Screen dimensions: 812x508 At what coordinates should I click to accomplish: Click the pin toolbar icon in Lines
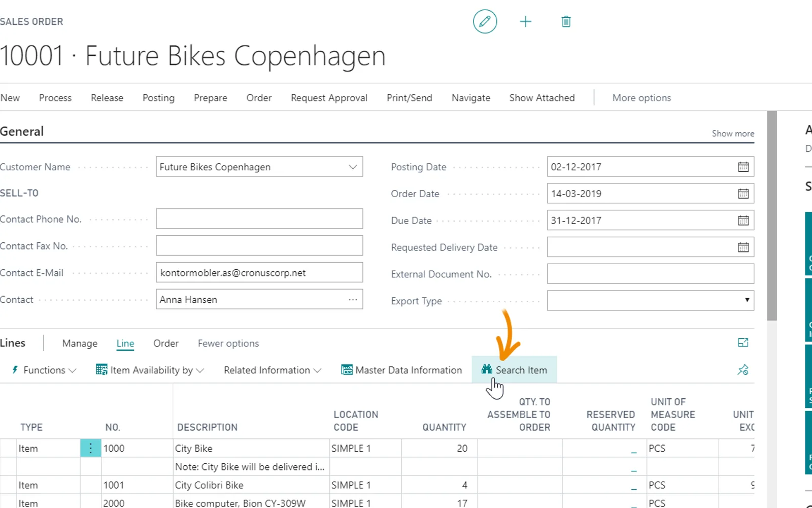tap(743, 370)
